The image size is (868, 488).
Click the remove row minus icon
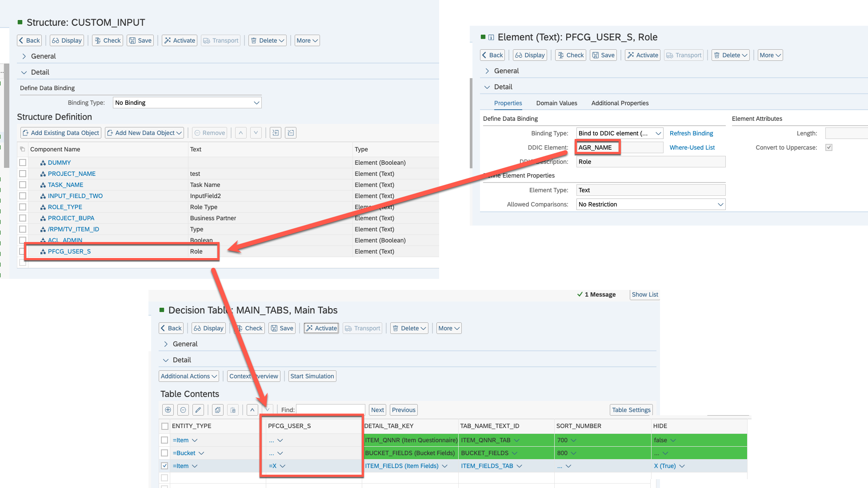pos(183,410)
